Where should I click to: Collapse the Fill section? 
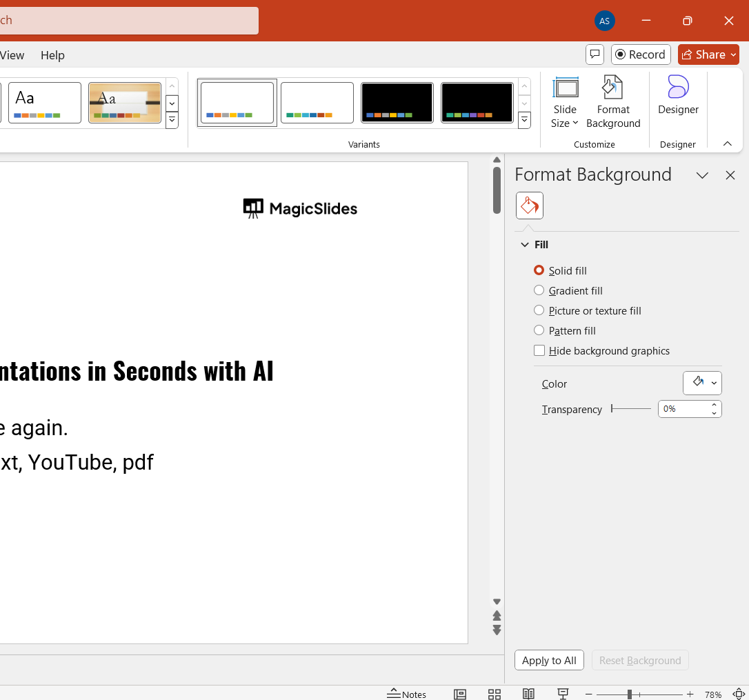(525, 245)
